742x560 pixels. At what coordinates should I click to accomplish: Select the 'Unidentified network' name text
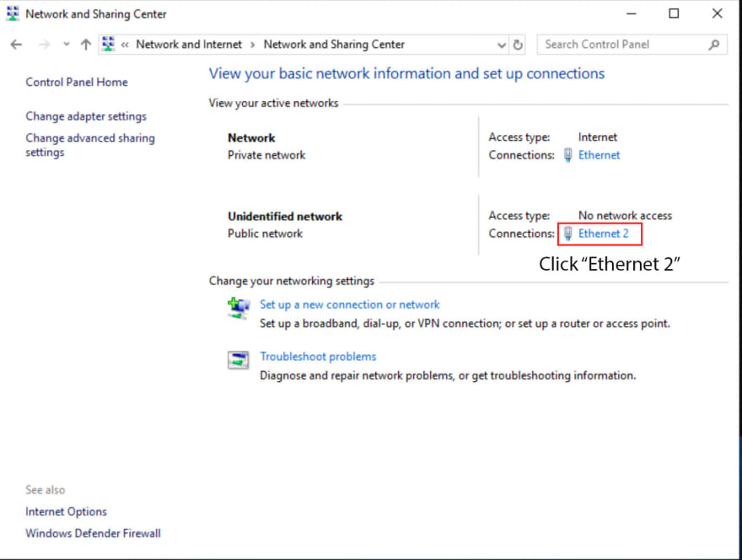(285, 217)
